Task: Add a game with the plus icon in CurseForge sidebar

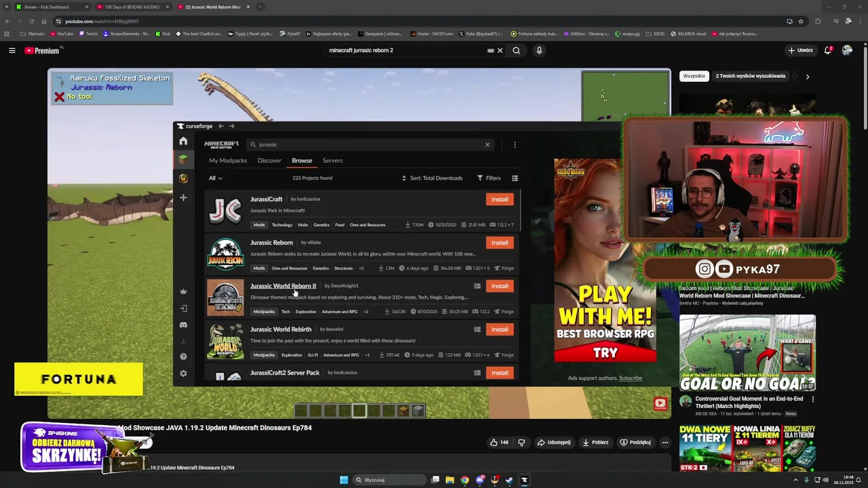Action: point(183,197)
